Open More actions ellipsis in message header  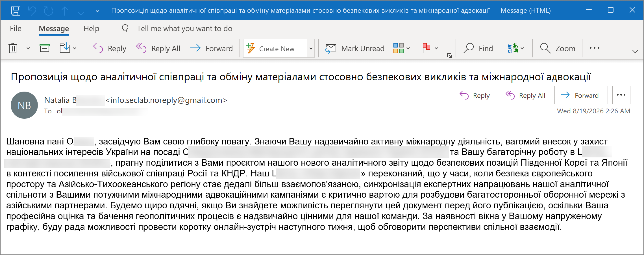(x=621, y=95)
